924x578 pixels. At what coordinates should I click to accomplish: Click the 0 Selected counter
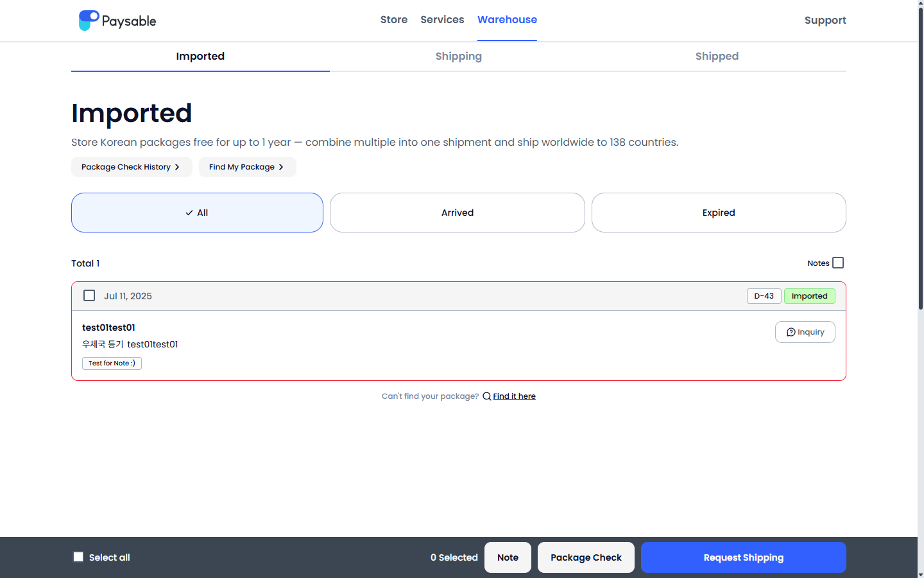[x=454, y=557]
